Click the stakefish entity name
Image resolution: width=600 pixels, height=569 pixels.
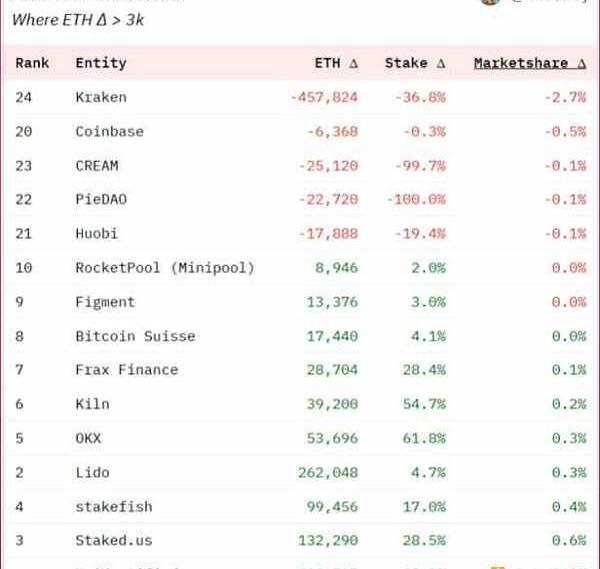[113, 505]
